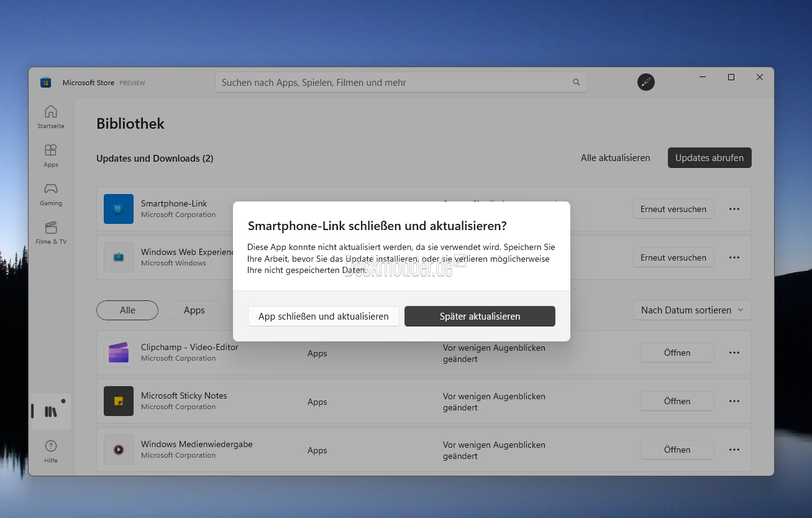The image size is (812, 518).
Task: Click the Clipchamp app icon
Action: click(119, 353)
